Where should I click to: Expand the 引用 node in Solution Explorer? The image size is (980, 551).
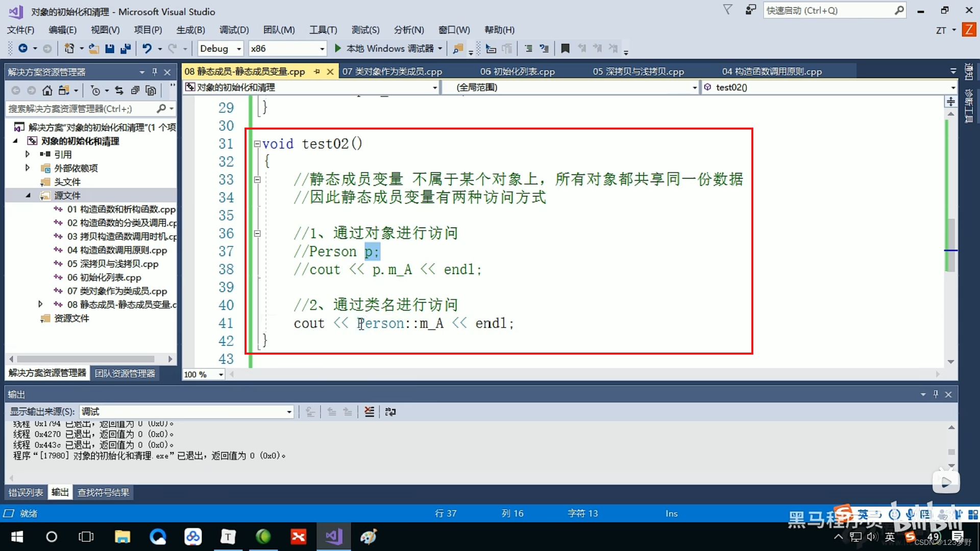[x=28, y=154]
